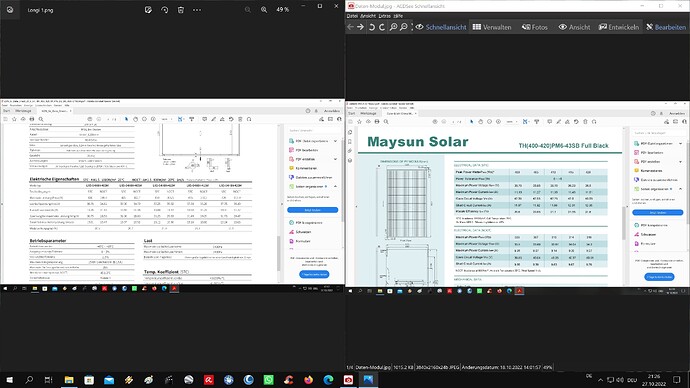This screenshot has height=388, width=690.
Task: Click the 1015.2 KB file size in status bar
Action: point(404,367)
